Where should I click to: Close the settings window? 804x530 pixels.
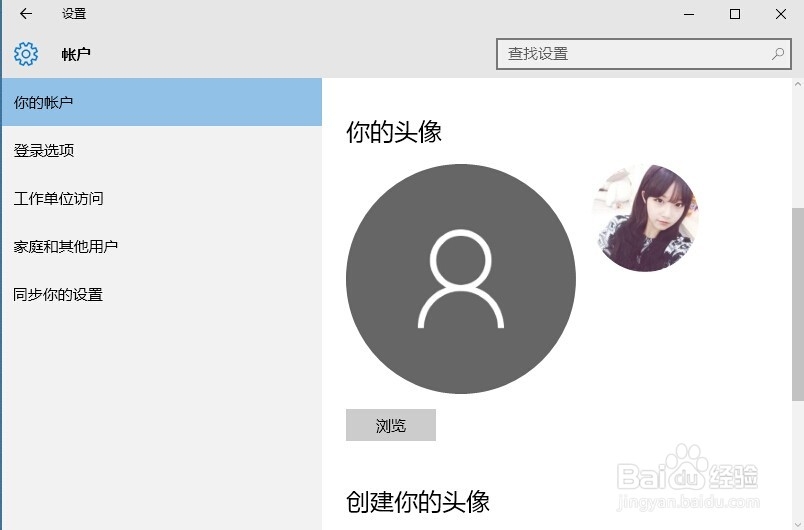[781, 14]
